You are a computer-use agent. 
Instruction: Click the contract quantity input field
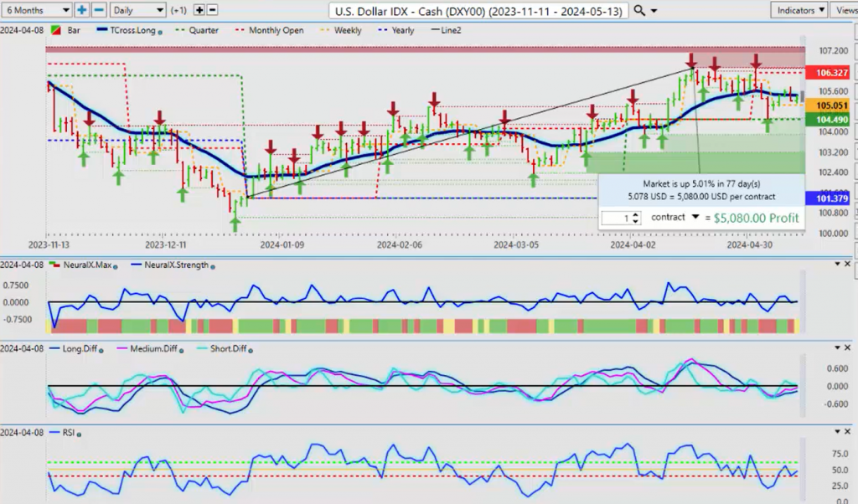615,218
